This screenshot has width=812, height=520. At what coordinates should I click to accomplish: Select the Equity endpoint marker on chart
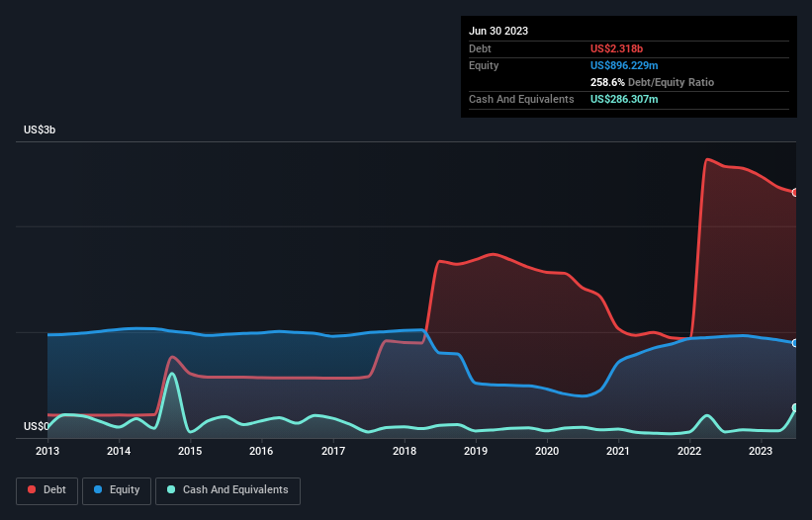click(x=795, y=343)
